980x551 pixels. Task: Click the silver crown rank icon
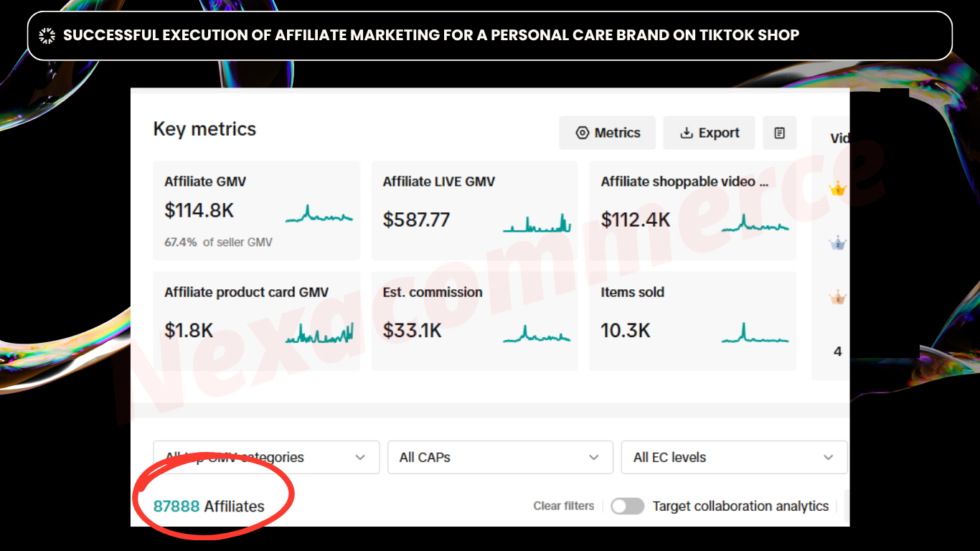coord(837,243)
